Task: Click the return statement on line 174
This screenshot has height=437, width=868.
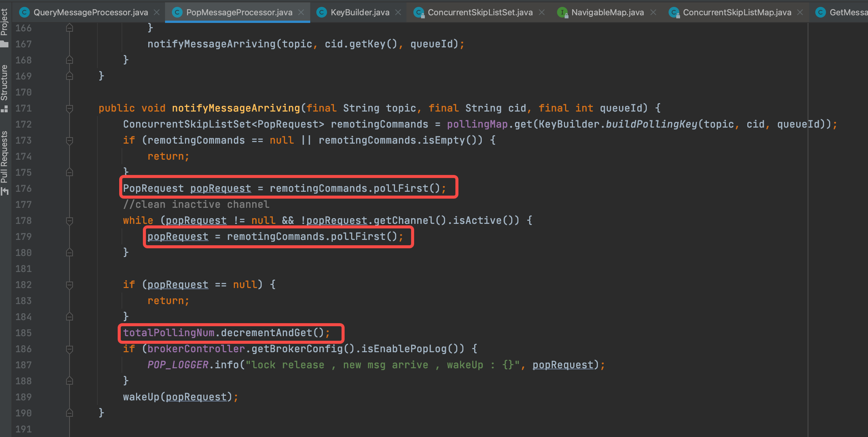Action: point(168,157)
